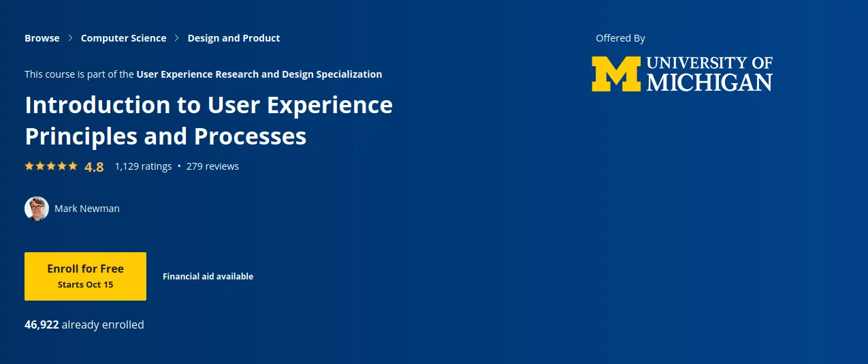Click the 46,922 already enrolled text

point(84,324)
